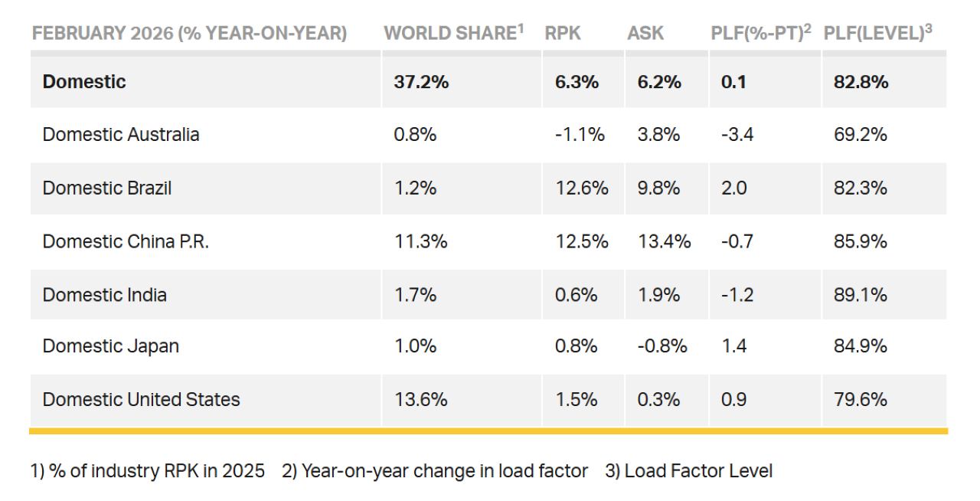Screen dimensions: 980x501
Task: Click the Load Factor Level footnote
Action: coord(688,471)
